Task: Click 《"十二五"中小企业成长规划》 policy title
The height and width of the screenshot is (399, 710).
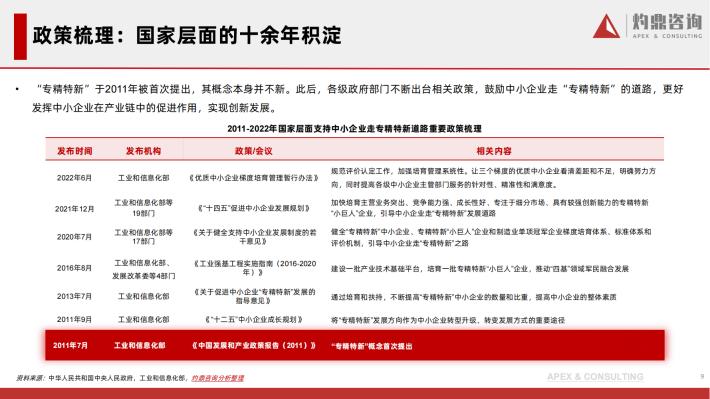Action: 254,320
